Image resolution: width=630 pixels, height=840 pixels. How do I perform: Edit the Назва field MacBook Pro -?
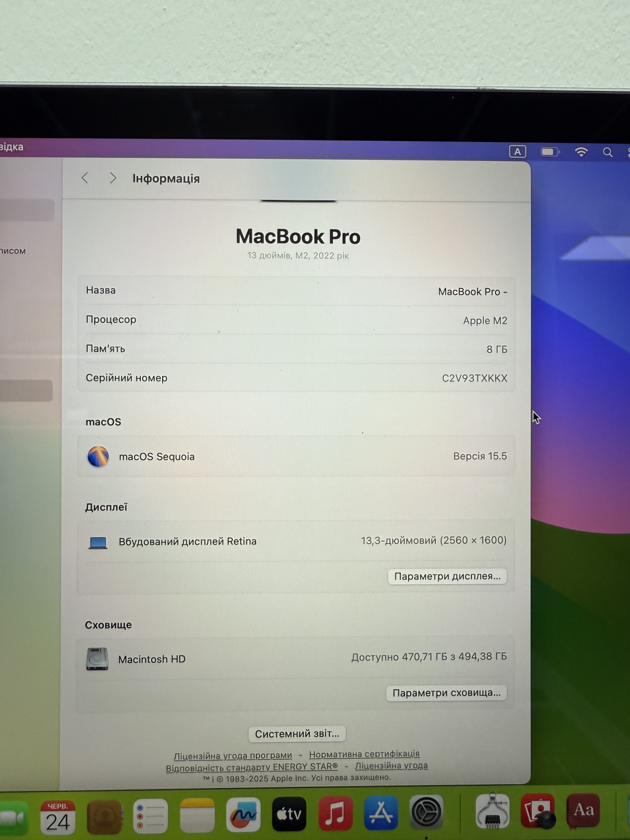tap(472, 292)
